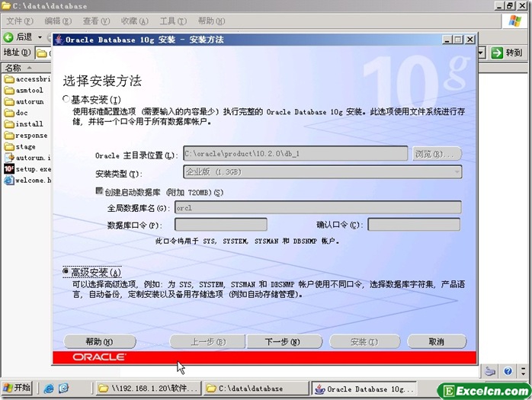Select the autorun.i file icon
This screenshot has width=532, height=400.
pyautogui.click(x=9, y=158)
